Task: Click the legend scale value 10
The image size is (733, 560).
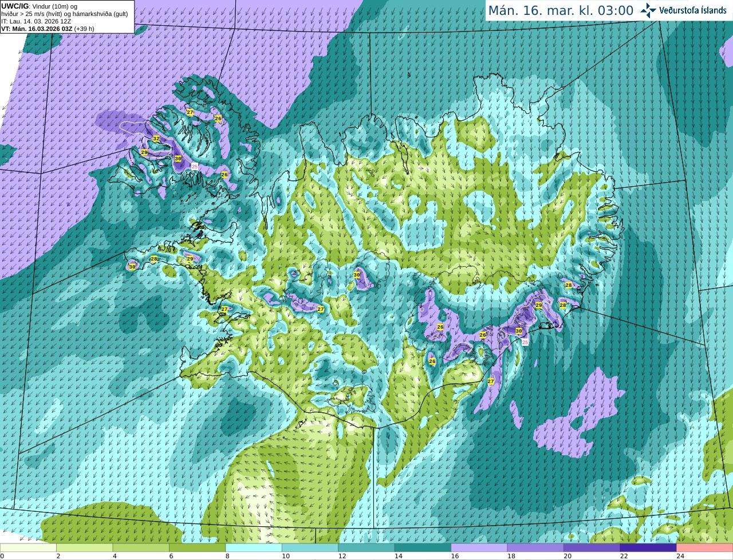Action: (286, 556)
